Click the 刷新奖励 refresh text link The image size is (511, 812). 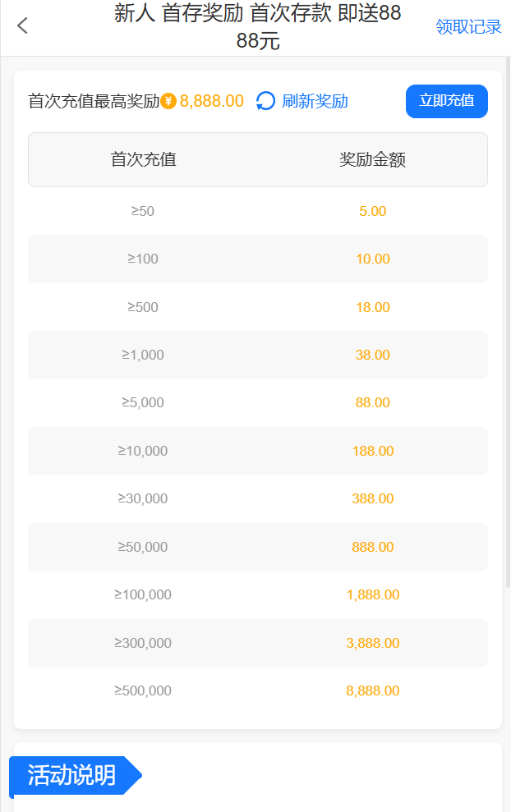[x=315, y=101]
